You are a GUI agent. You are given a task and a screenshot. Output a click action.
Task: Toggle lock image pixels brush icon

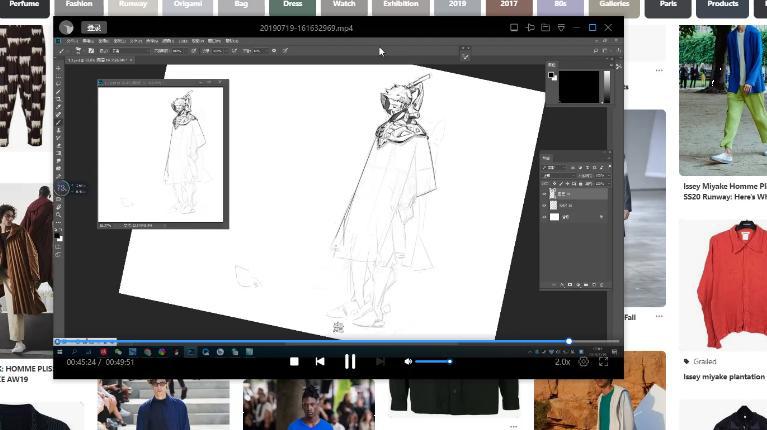(561, 184)
